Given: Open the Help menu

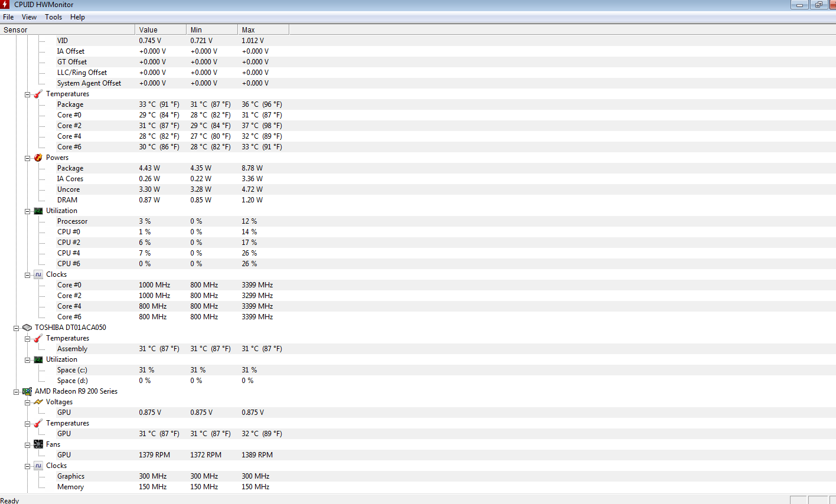Looking at the screenshot, I should [x=77, y=17].
